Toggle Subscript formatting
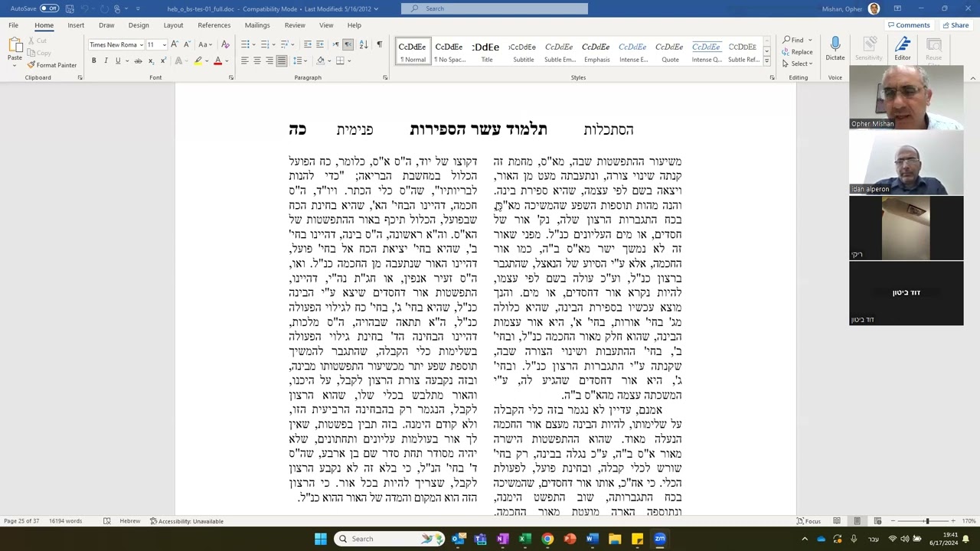The image size is (980, 551). click(x=150, y=60)
